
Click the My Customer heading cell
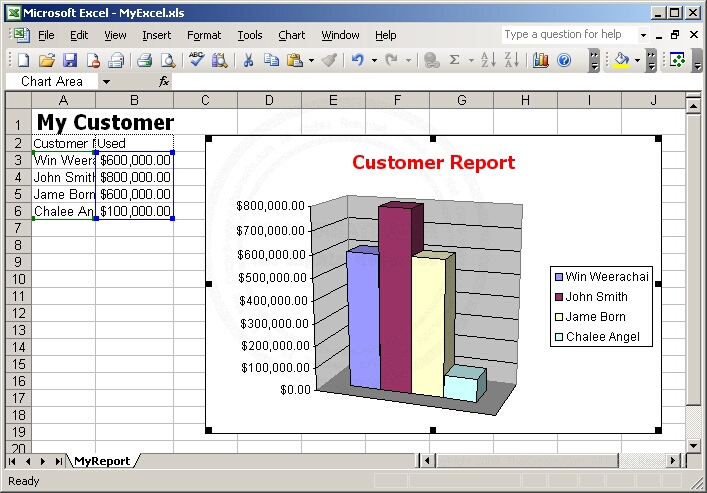105,122
